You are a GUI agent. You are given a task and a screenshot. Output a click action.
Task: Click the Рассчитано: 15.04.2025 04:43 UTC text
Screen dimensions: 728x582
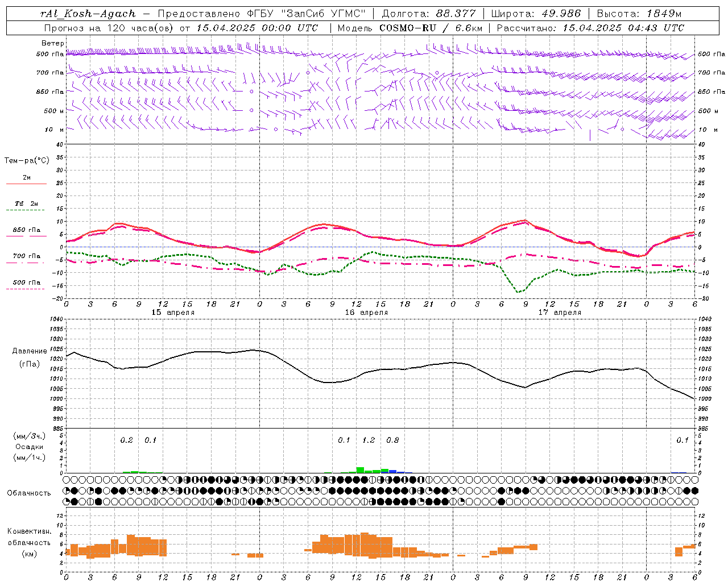pyautogui.click(x=590, y=28)
